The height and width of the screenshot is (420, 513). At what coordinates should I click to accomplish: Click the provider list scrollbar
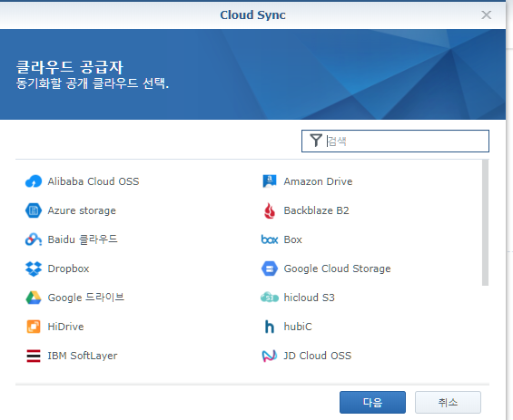(486, 222)
